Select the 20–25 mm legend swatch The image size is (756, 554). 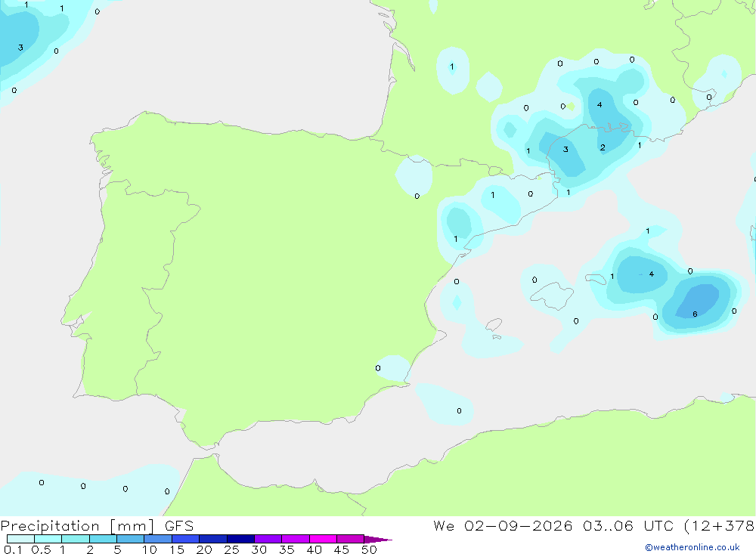tap(213, 539)
